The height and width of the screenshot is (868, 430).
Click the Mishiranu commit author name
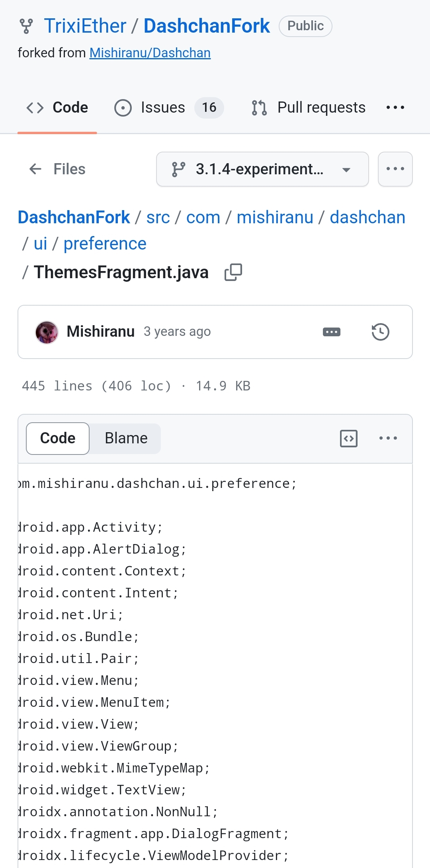coord(100,332)
